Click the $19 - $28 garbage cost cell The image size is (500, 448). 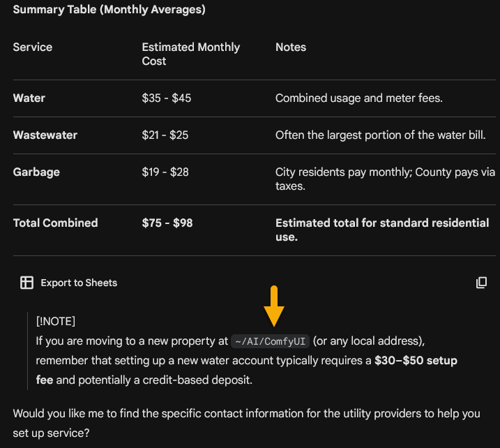[x=165, y=172]
